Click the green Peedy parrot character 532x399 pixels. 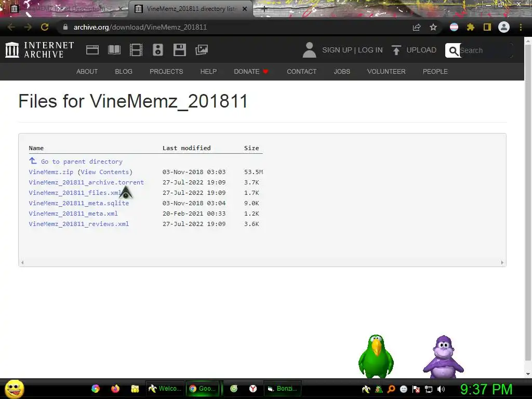pyautogui.click(x=376, y=356)
